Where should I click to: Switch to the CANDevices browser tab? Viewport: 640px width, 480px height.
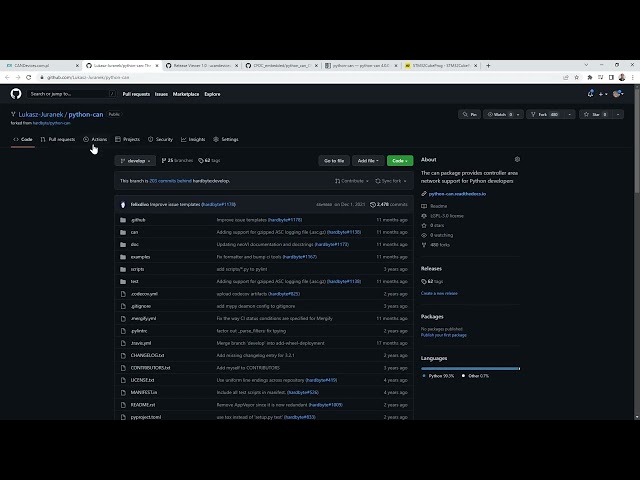click(40, 65)
